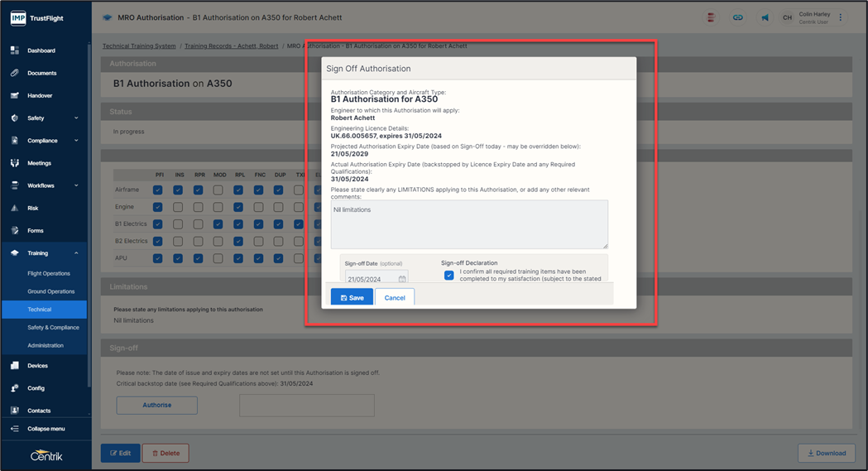This screenshot has height=471, width=868.
Task: Click the Training graduation cap icon
Action: pos(15,253)
